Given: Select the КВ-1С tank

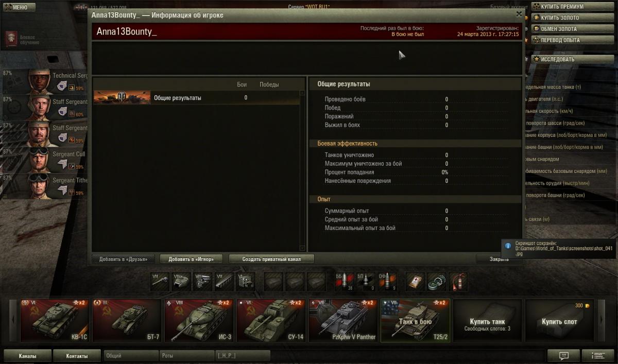Looking at the screenshot, I should coord(55,320).
